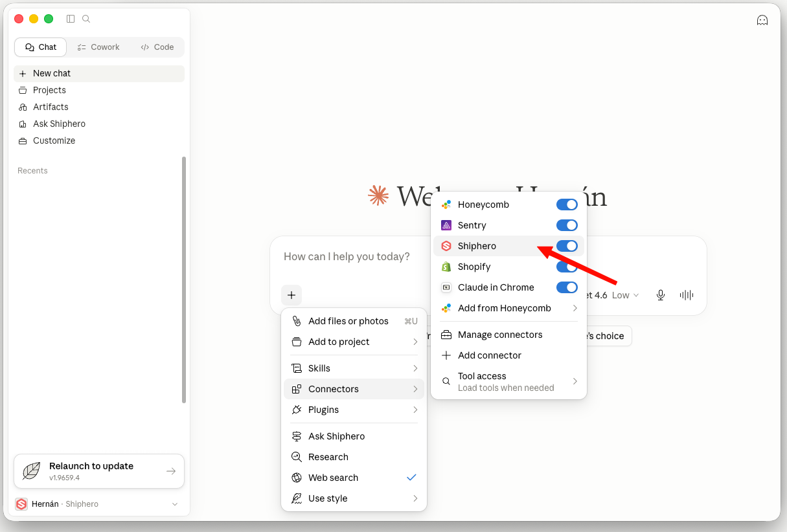
Task: Click the Artifacts icon in sidebar
Action: click(x=23, y=107)
